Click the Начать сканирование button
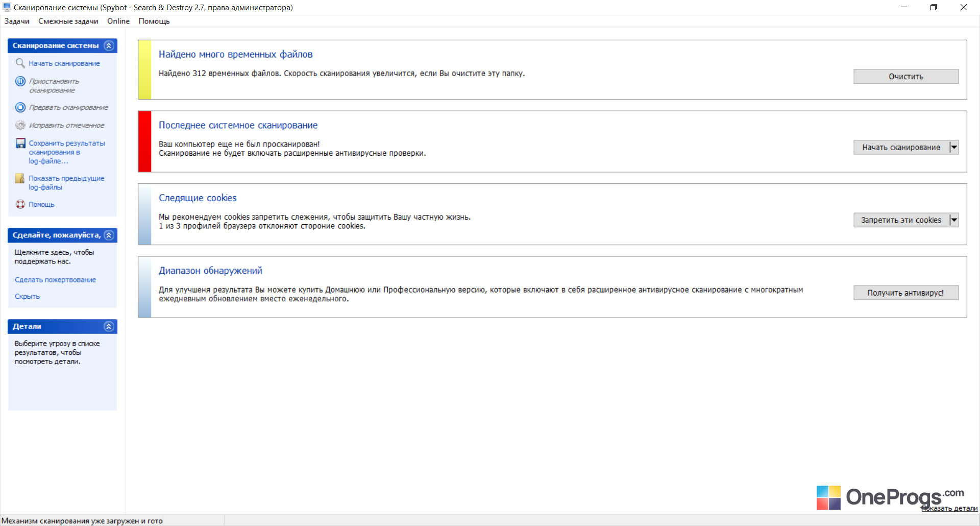This screenshot has height=526, width=980. coord(901,147)
